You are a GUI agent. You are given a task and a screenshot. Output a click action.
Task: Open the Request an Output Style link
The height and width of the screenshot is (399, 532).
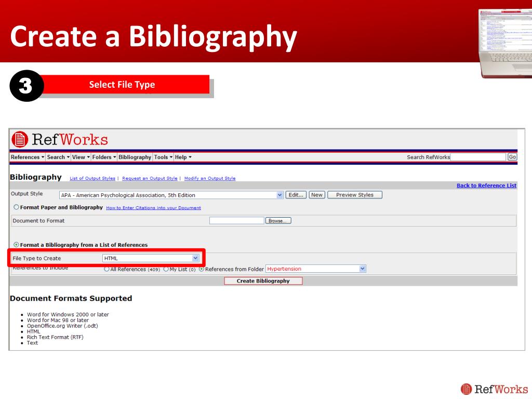(x=150, y=178)
